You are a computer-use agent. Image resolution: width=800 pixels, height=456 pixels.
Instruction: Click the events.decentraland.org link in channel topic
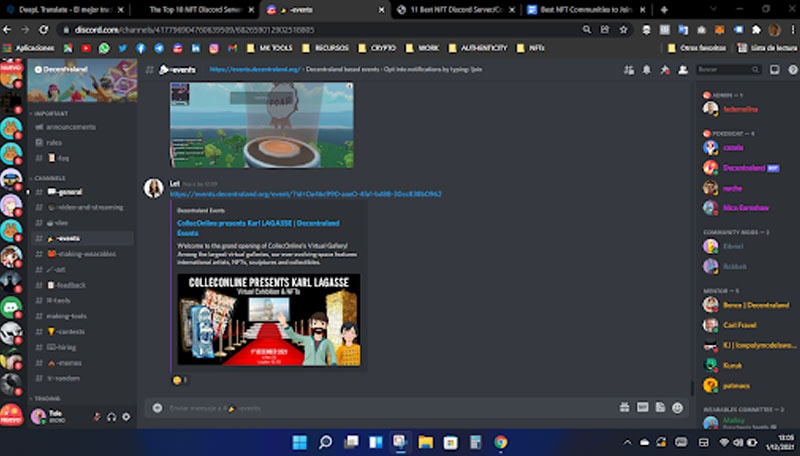coord(255,69)
